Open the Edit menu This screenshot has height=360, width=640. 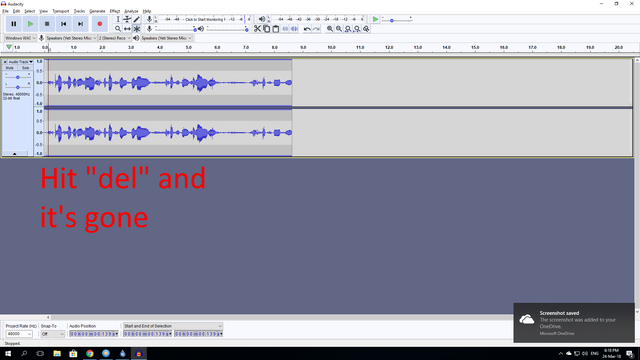(16, 11)
